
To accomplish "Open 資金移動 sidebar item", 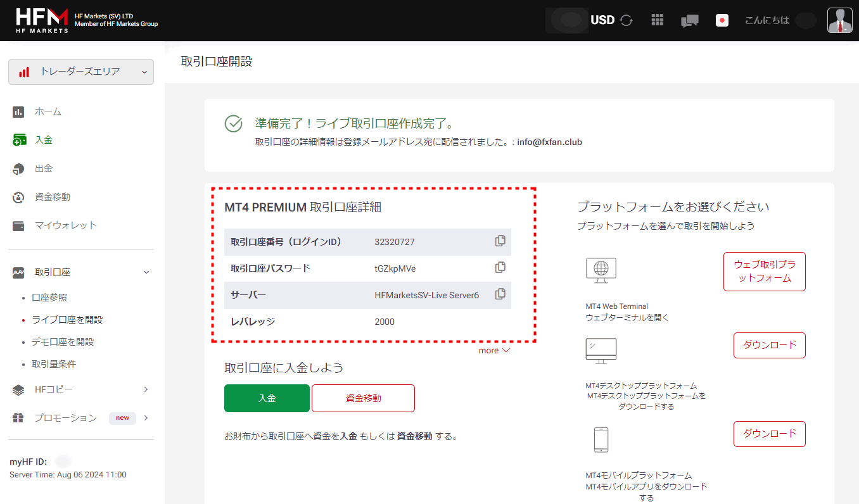I will tap(53, 197).
